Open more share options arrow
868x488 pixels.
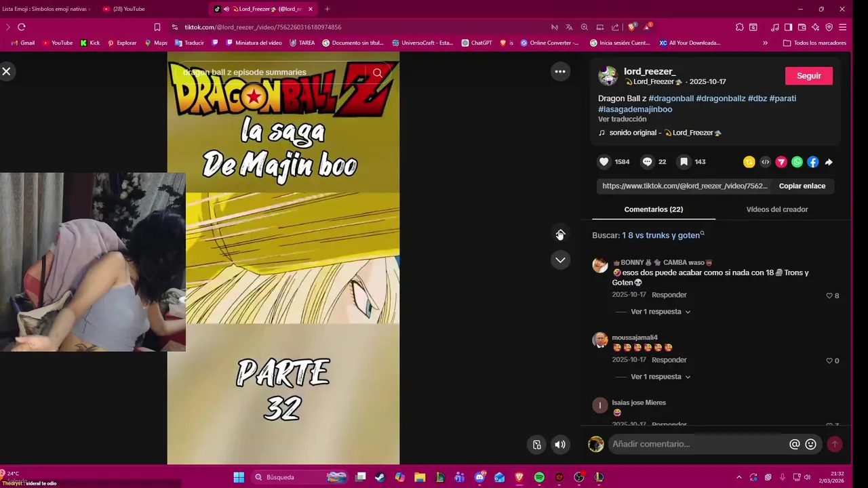click(829, 162)
